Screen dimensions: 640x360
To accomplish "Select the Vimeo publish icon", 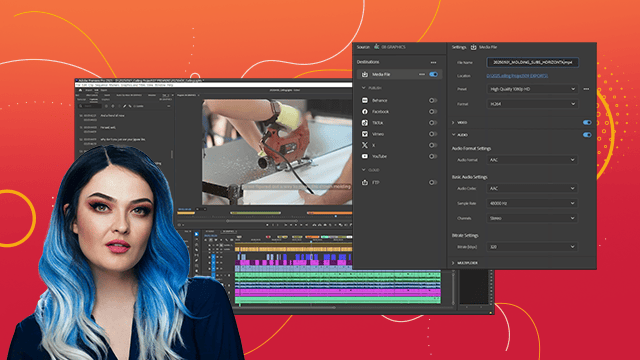I will (364, 134).
